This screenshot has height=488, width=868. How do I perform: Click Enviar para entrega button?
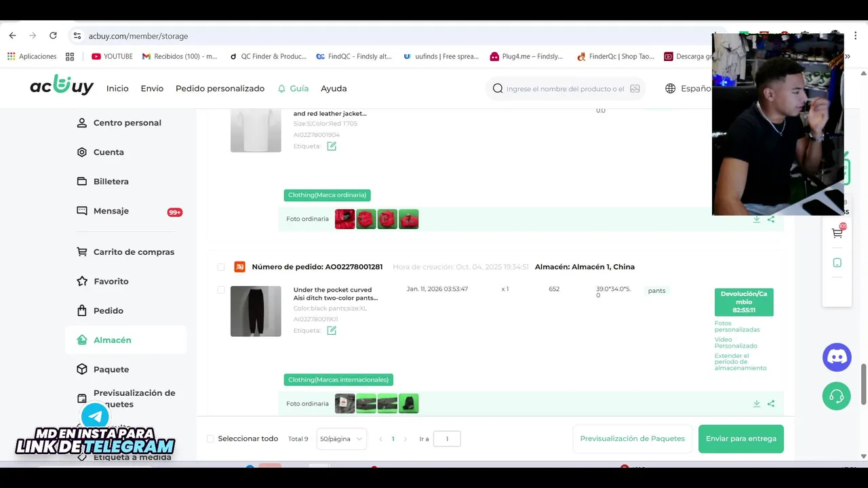coord(741,439)
